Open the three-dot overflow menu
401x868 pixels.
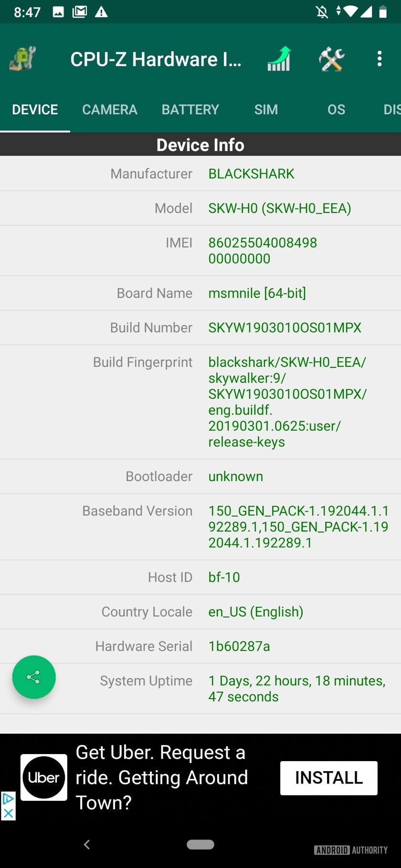[x=380, y=59]
